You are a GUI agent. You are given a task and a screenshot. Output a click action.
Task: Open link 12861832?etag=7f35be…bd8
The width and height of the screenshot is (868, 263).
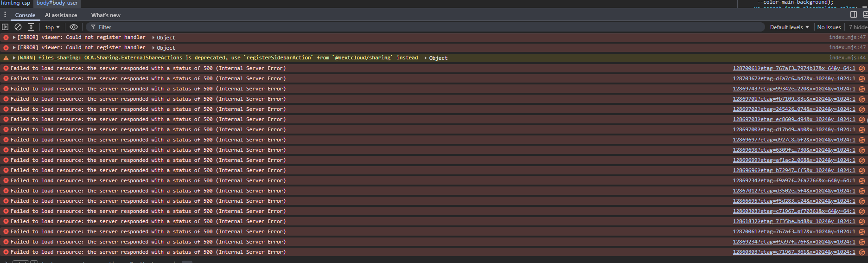tap(794, 221)
